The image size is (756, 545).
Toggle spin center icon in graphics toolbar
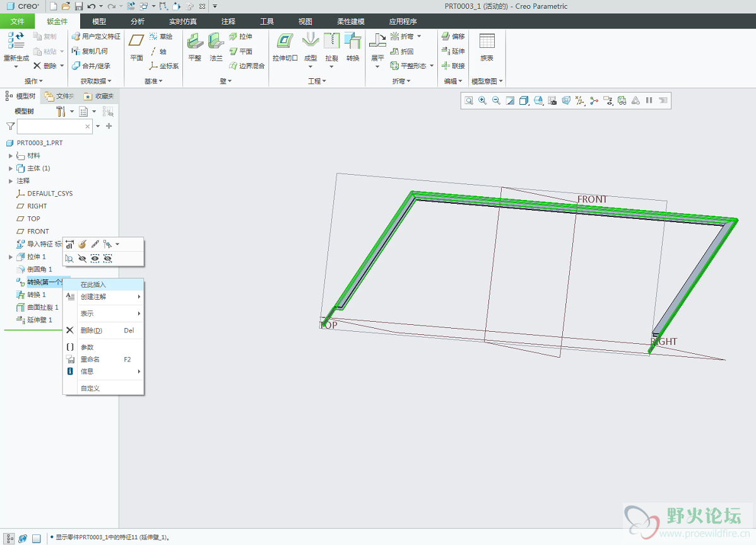tap(594, 100)
